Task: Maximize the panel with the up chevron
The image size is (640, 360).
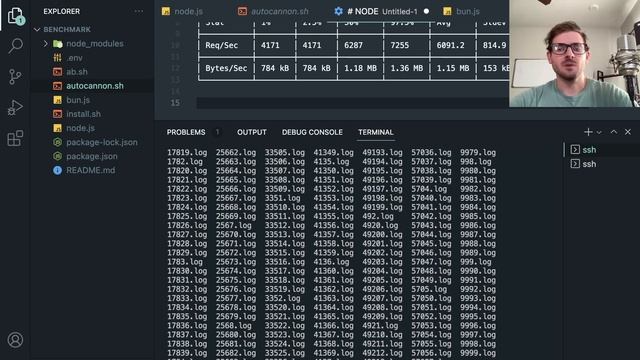Action: (613, 132)
